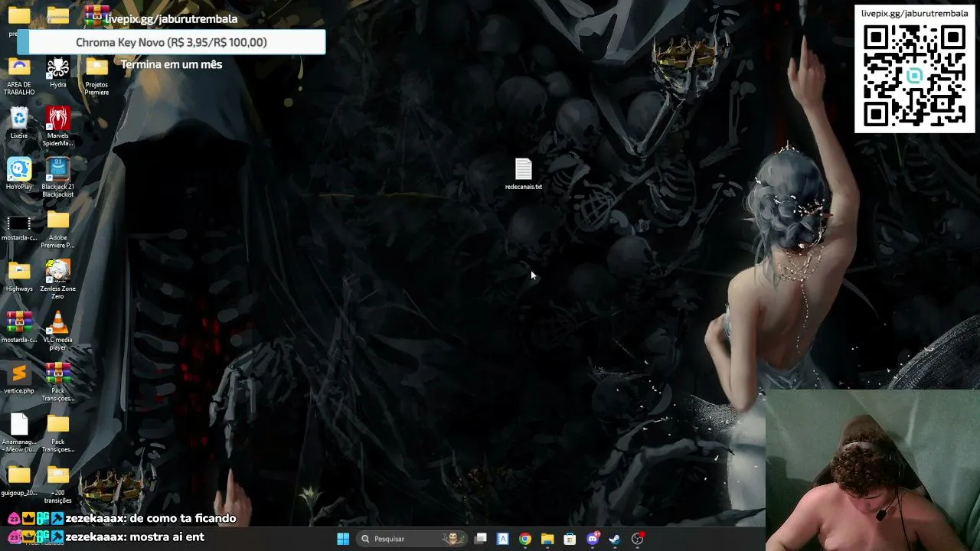Viewport: 980px width, 551px height.
Task: Open the AREA DE TRABALHO folder
Action: point(19,76)
